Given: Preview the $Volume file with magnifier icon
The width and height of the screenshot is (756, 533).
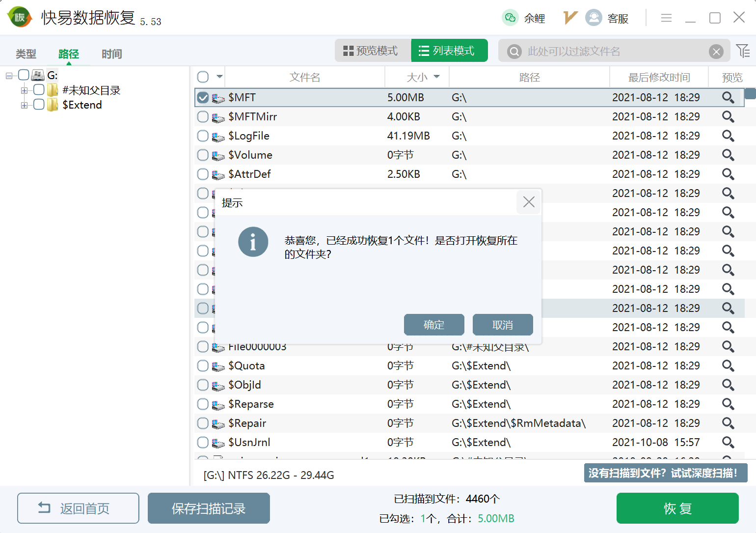Looking at the screenshot, I should tap(728, 155).
